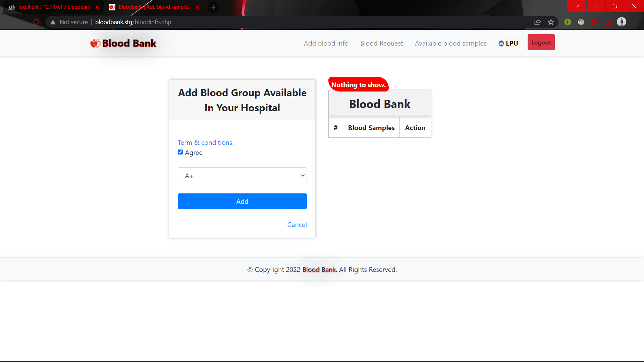Click the red square extension icon

coord(608,22)
